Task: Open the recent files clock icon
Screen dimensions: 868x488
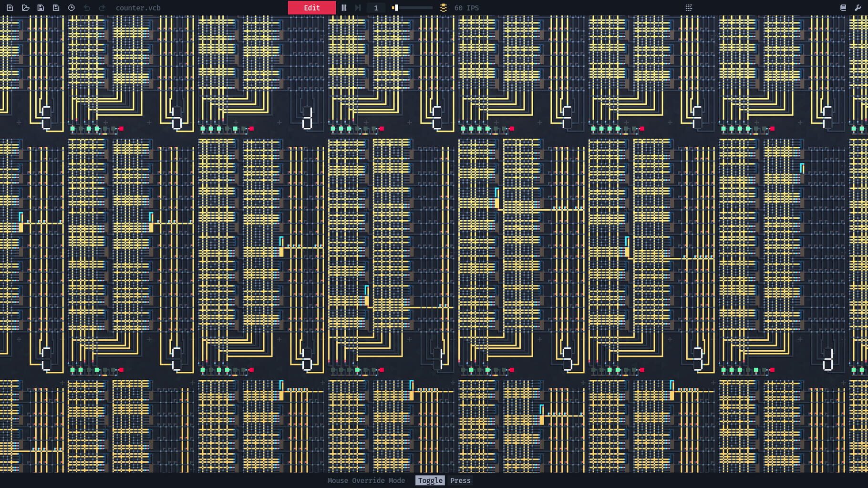Action: 71,8
